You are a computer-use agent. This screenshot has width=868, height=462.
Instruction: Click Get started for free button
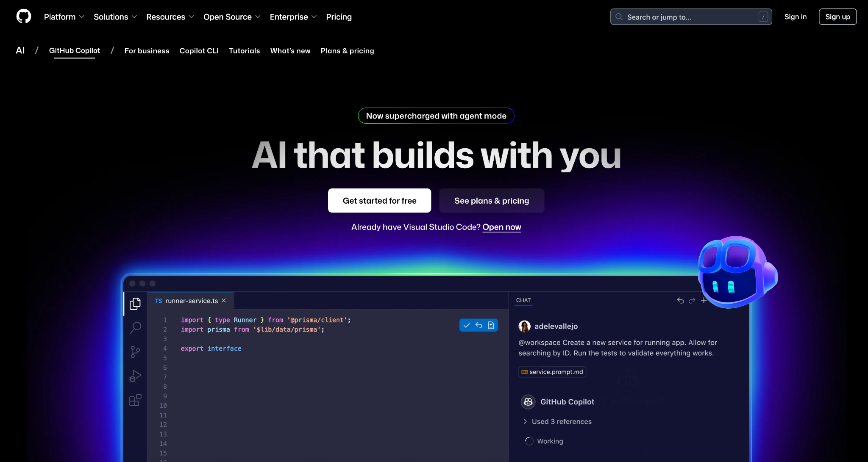[379, 201]
